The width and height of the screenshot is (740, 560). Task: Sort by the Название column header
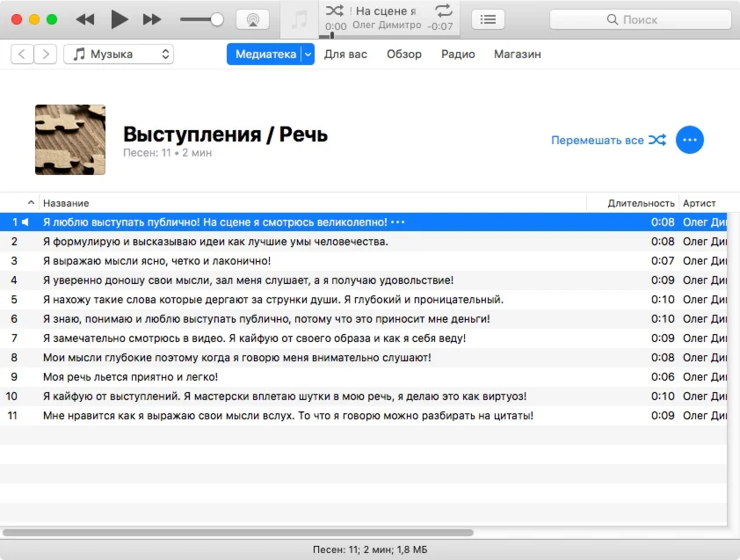click(66, 203)
